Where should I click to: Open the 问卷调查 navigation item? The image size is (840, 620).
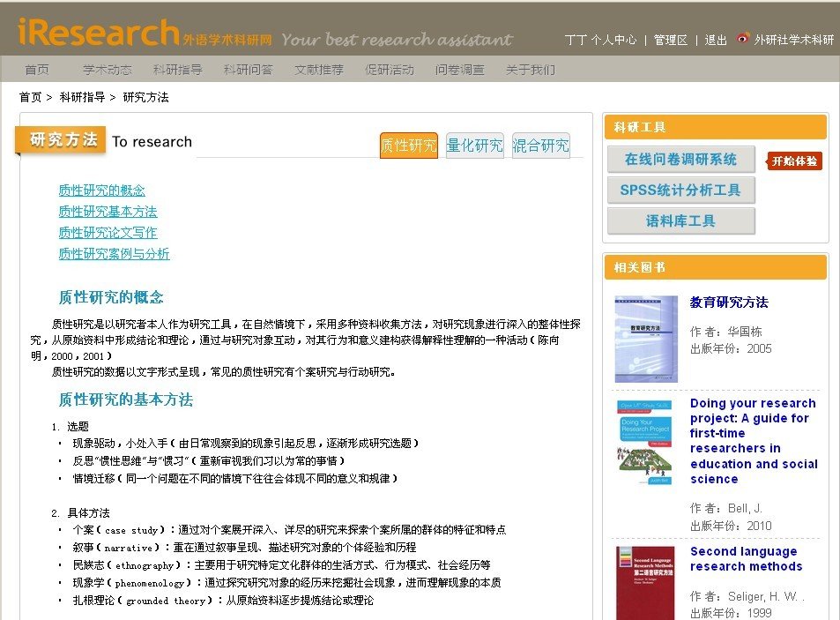459,70
